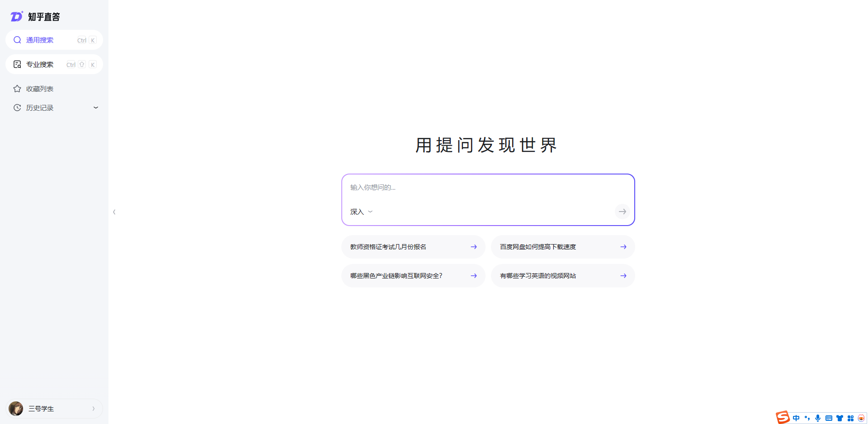This screenshot has width=868, height=424.
Task: Collapse the sidebar with the left arrow
Action: [114, 212]
